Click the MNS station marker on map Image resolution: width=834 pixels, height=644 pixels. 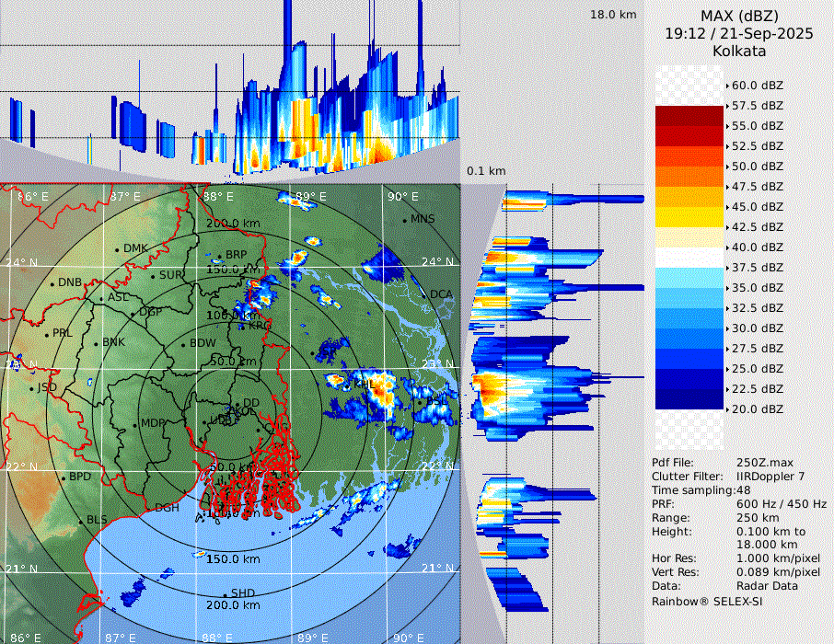404,220
